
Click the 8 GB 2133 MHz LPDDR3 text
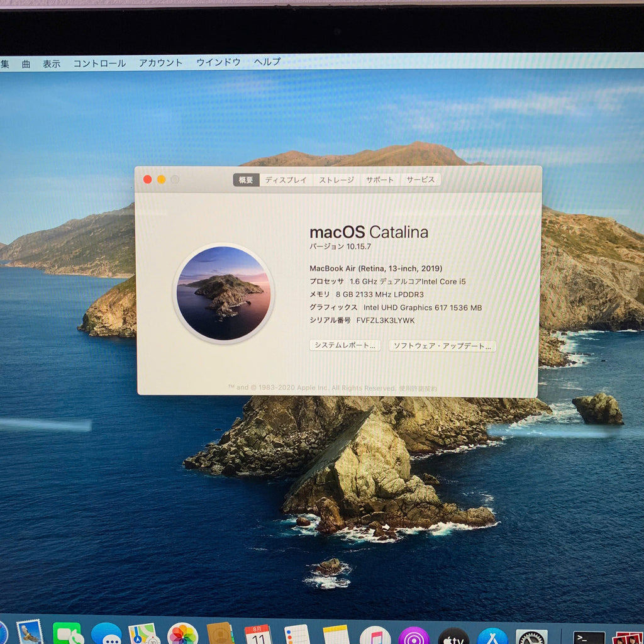tap(379, 294)
